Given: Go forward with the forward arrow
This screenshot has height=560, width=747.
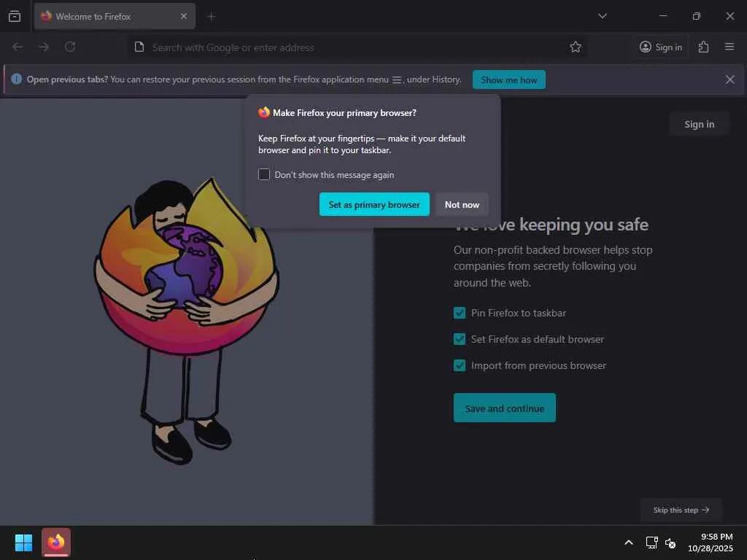Looking at the screenshot, I should coord(44,47).
